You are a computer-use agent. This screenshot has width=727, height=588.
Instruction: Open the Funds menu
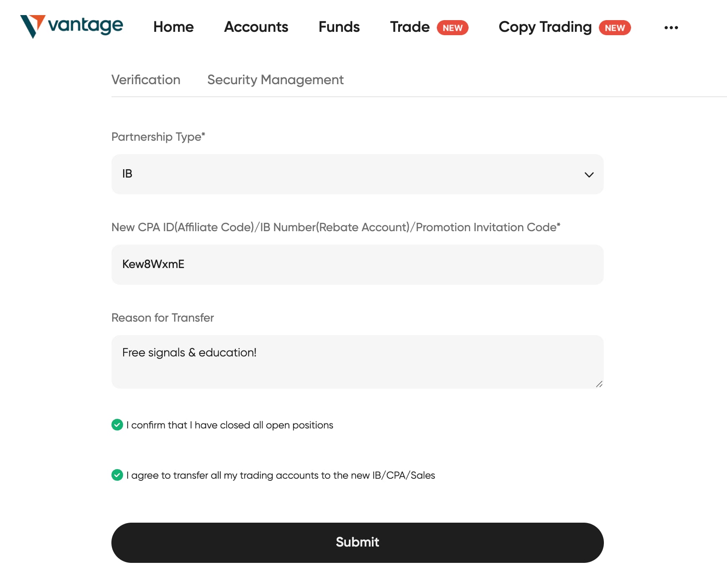339,27
